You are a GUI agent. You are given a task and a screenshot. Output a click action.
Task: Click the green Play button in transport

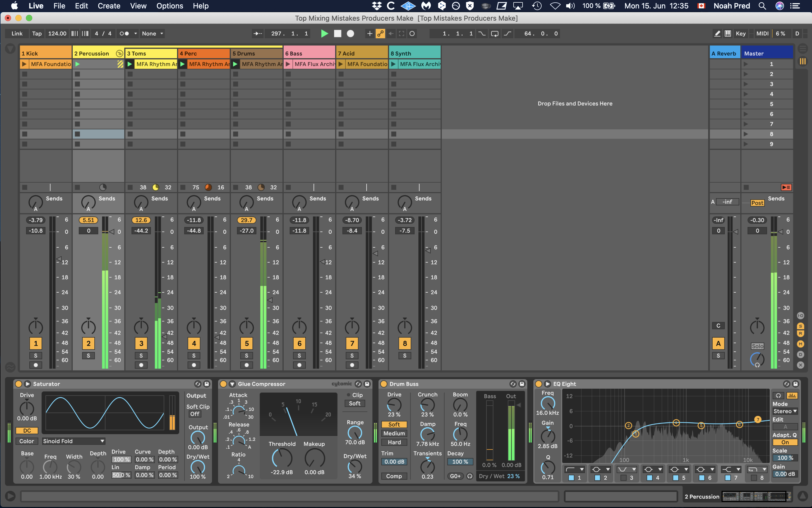pyautogui.click(x=324, y=34)
